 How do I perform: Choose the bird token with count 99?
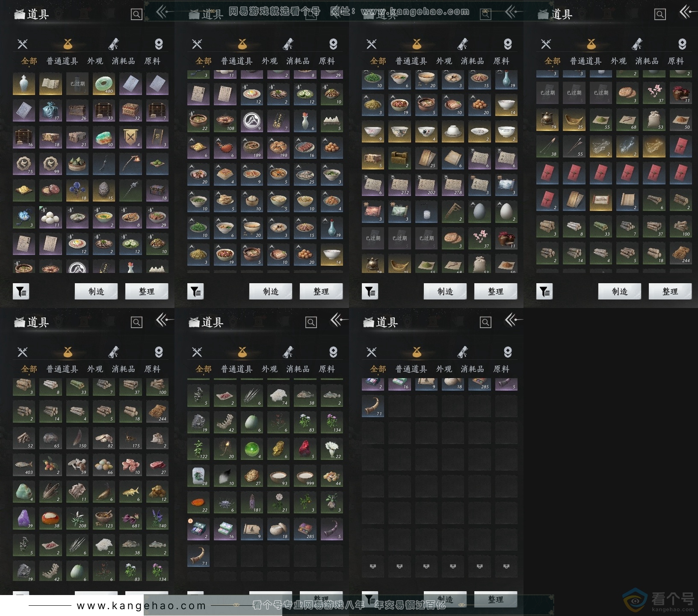tap(50, 164)
